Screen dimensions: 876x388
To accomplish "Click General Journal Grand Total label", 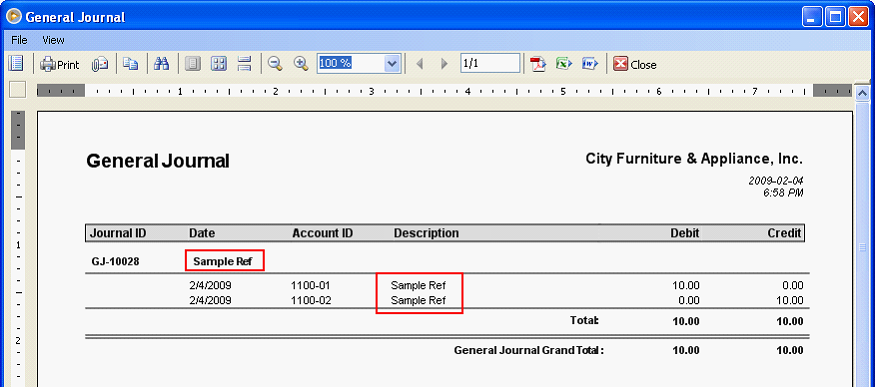I will [x=529, y=351].
